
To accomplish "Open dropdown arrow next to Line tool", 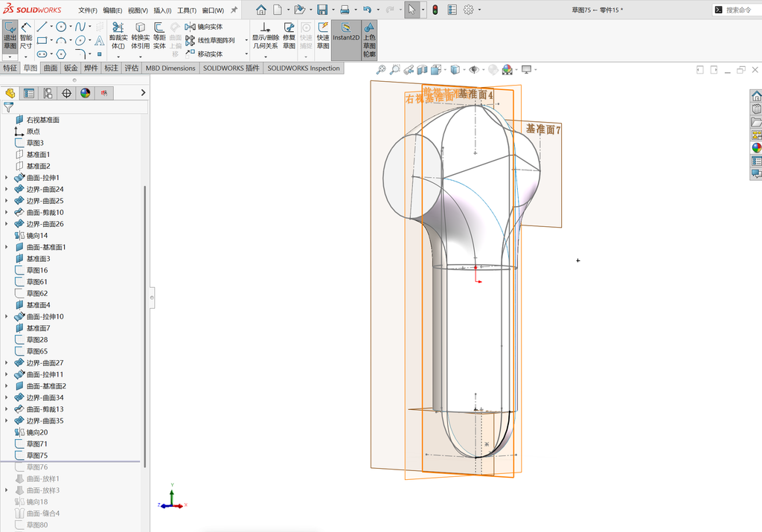I will (x=51, y=27).
